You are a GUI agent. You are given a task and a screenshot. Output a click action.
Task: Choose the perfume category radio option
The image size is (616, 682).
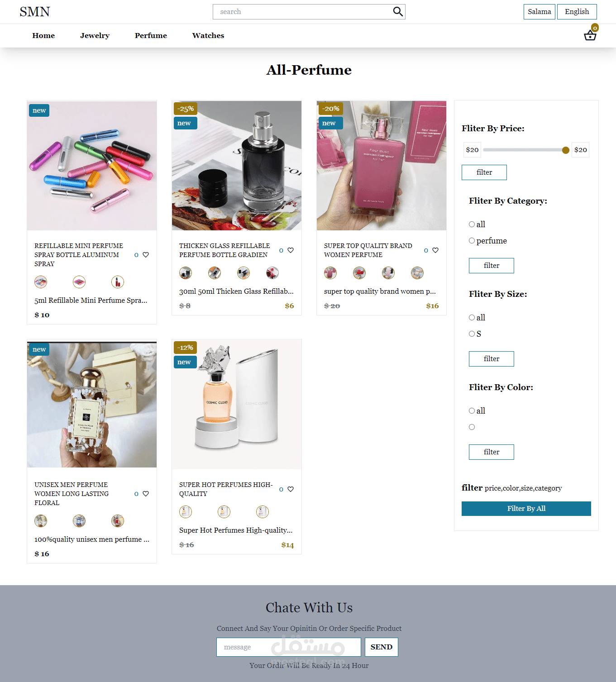(x=472, y=241)
